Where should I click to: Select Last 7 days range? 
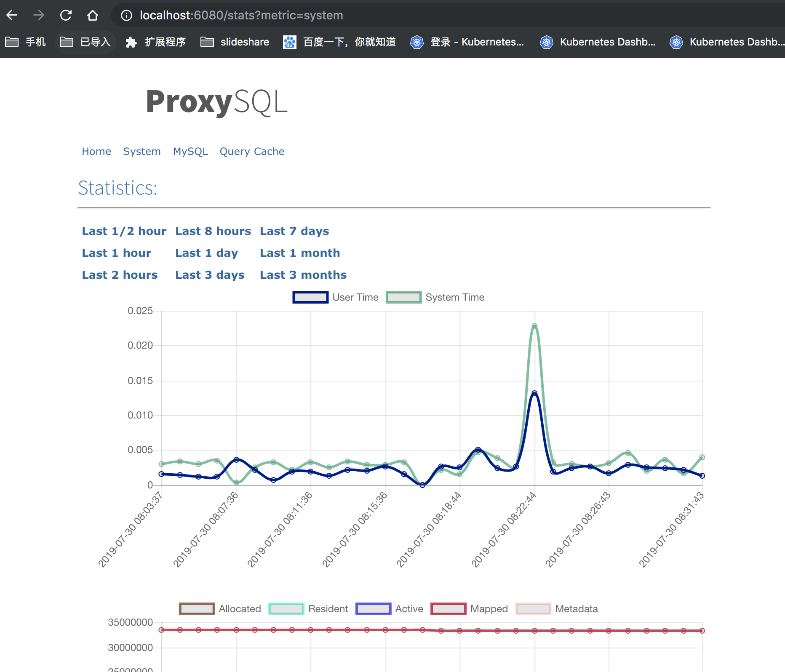pyautogui.click(x=294, y=231)
